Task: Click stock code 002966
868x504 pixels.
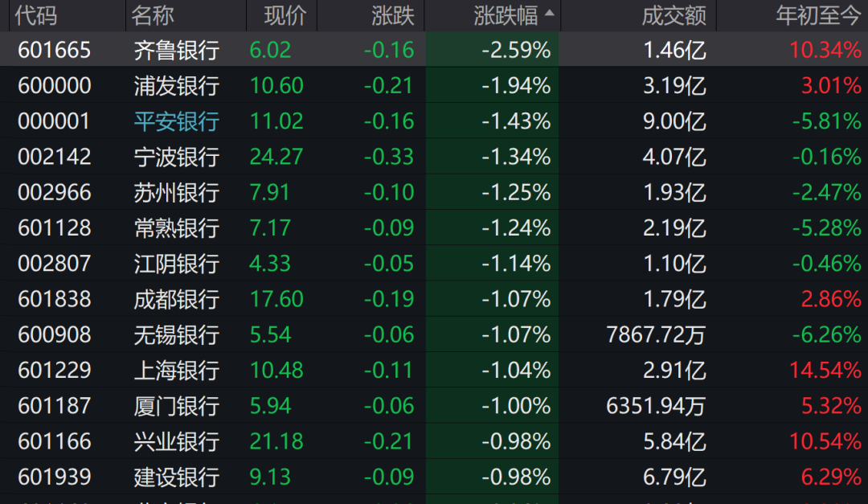Action: pyautogui.click(x=55, y=192)
